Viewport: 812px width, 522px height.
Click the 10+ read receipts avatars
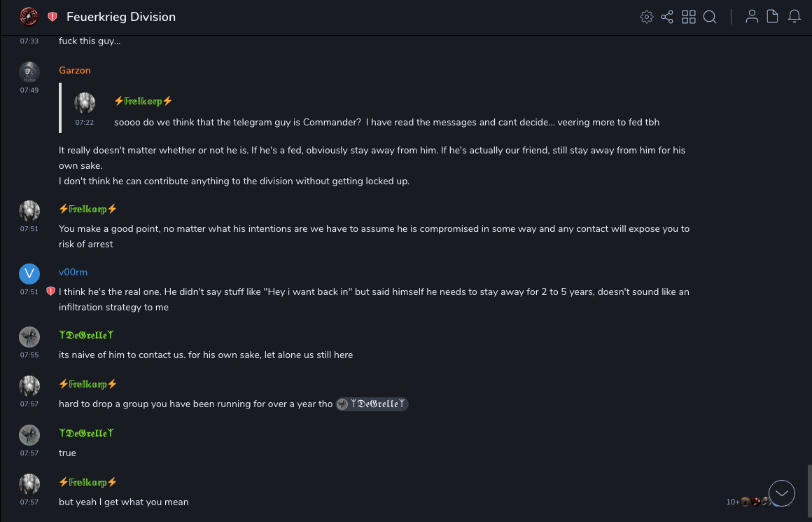(x=748, y=502)
